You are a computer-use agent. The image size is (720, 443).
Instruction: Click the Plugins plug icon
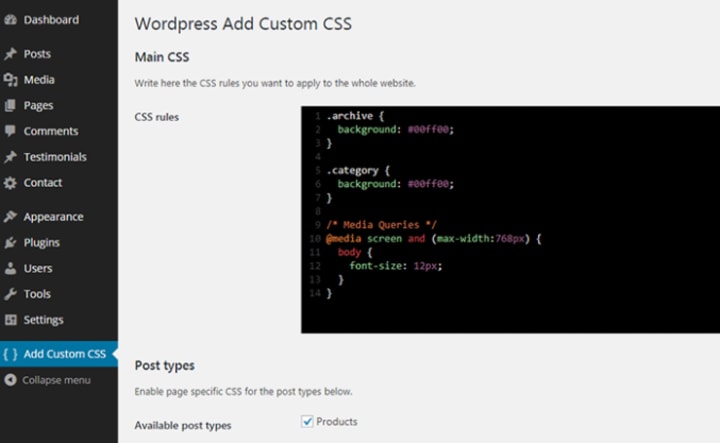(x=11, y=242)
